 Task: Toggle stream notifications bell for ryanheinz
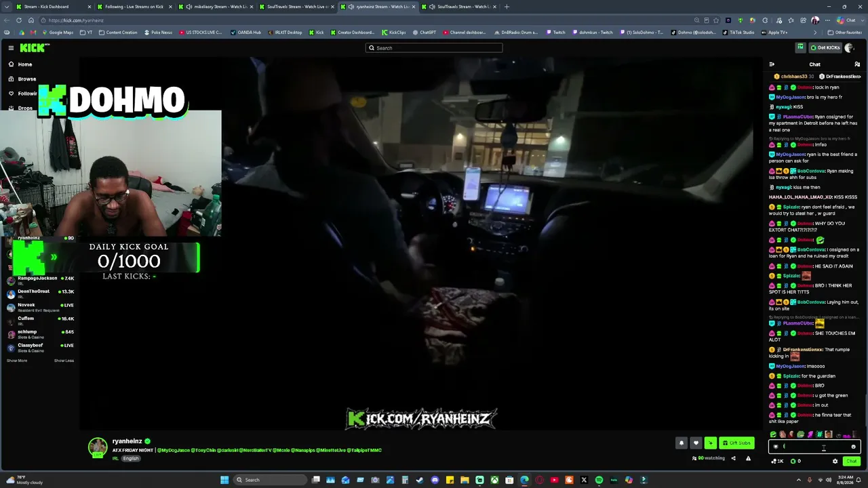pos(682,443)
